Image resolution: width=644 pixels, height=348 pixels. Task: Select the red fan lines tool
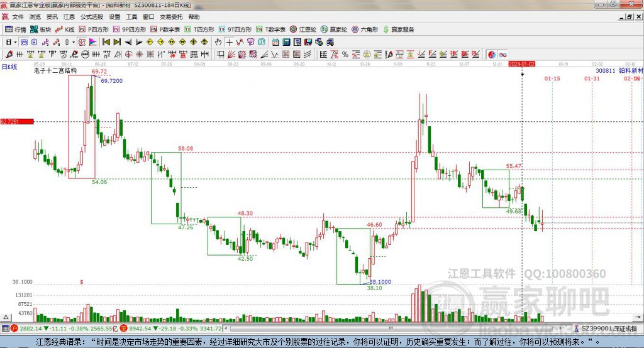231,55
